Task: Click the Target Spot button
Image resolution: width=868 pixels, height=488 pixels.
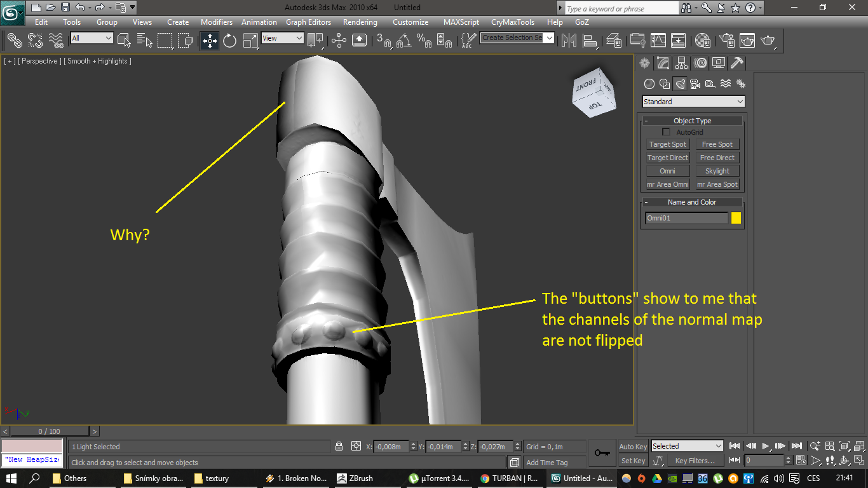Action: (x=668, y=144)
